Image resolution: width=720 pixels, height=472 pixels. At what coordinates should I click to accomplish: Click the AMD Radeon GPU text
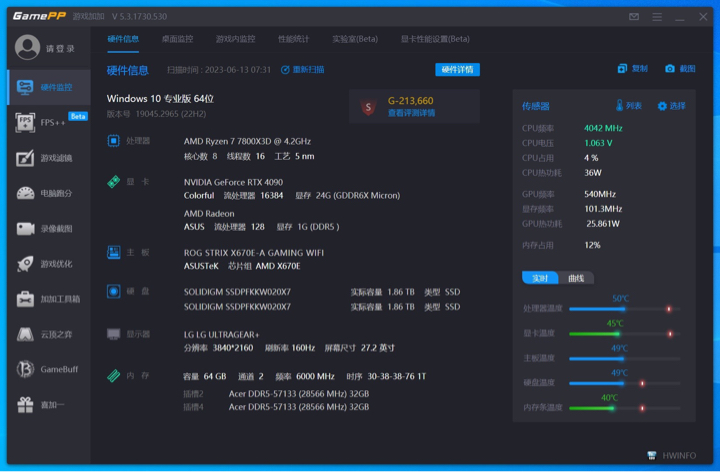(x=209, y=214)
